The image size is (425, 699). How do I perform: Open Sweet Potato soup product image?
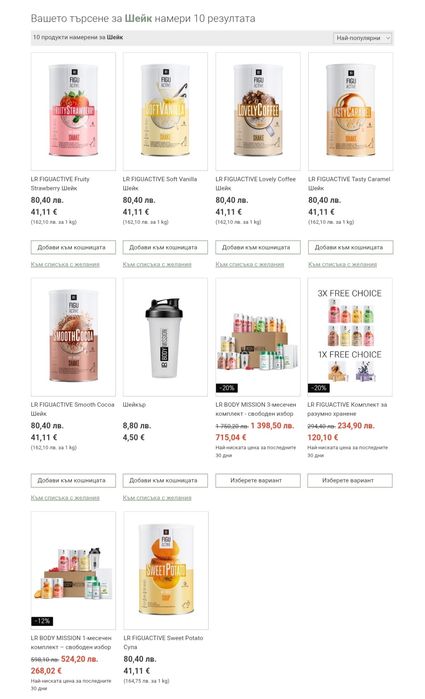point(166,570)
